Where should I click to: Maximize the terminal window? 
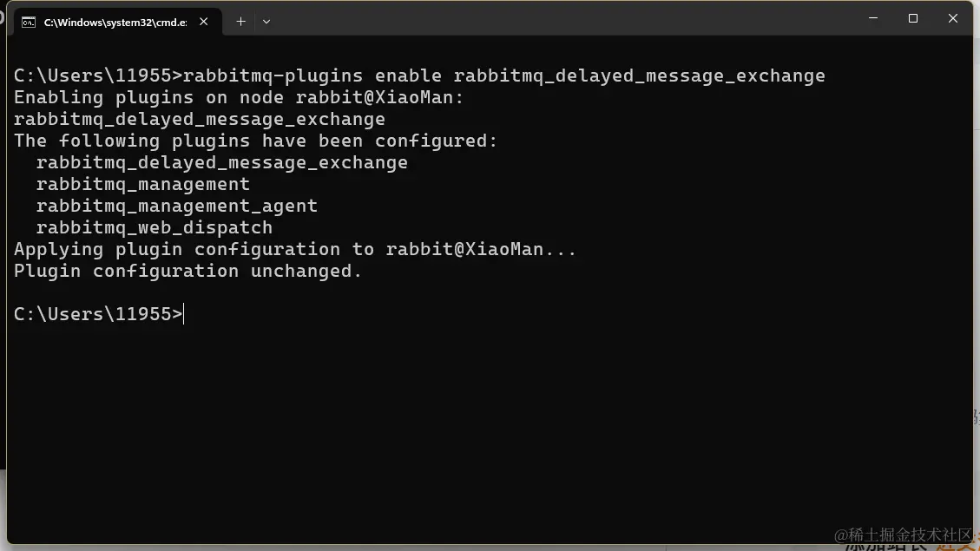point(913,18)
